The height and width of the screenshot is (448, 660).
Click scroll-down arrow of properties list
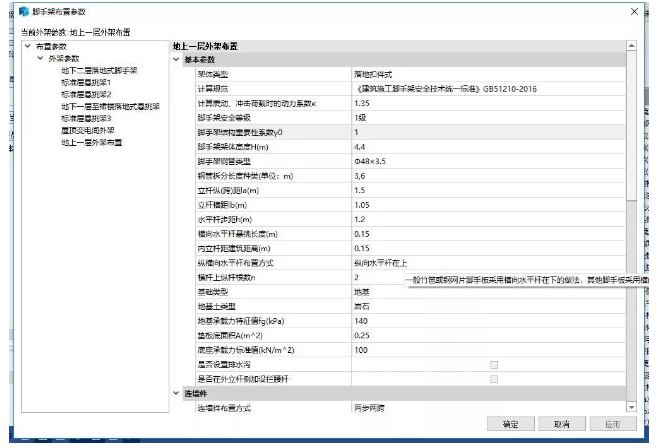point(631,406)
